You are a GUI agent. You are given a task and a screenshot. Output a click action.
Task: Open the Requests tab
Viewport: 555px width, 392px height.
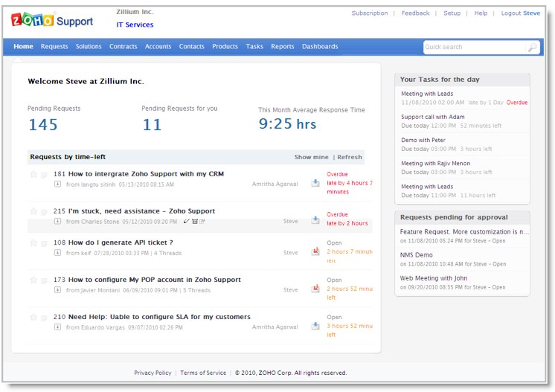tap(54, 46)
